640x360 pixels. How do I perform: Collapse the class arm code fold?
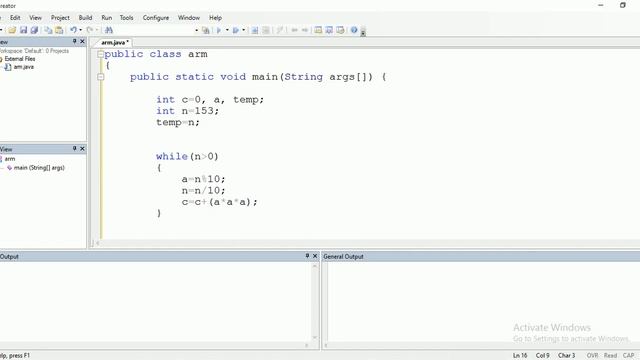click(100, 54)
